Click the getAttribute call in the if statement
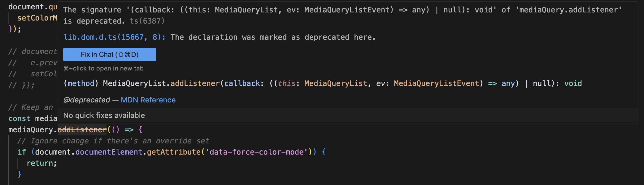Screen dimensions: 644x185 (174, 152)
